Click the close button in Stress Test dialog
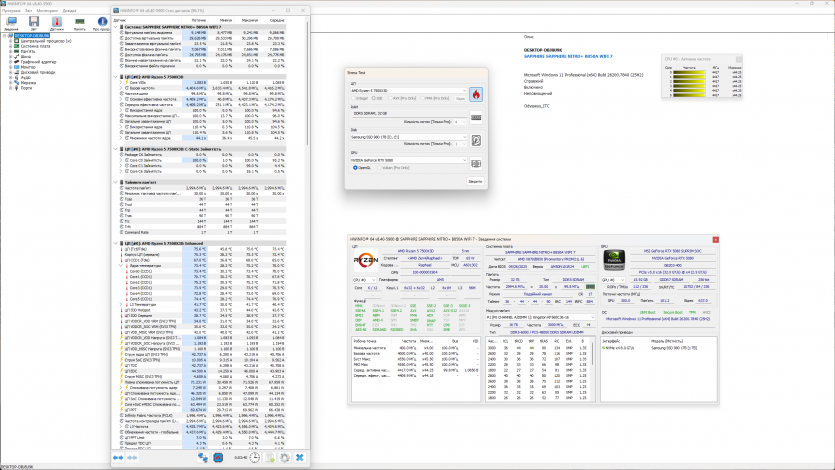Screen dimensions: 835x470 click(x=475, y=181)
